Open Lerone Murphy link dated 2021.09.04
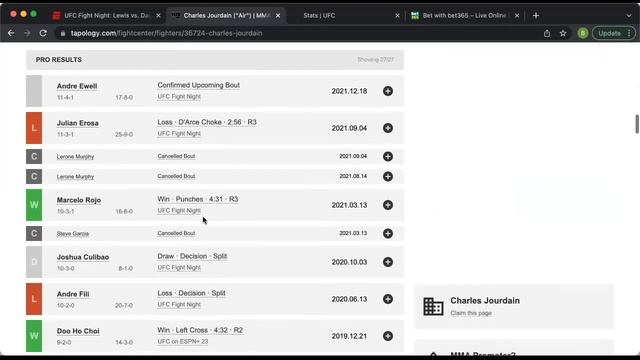This screenshot has height=360, width=640. [x=75, y=156]
